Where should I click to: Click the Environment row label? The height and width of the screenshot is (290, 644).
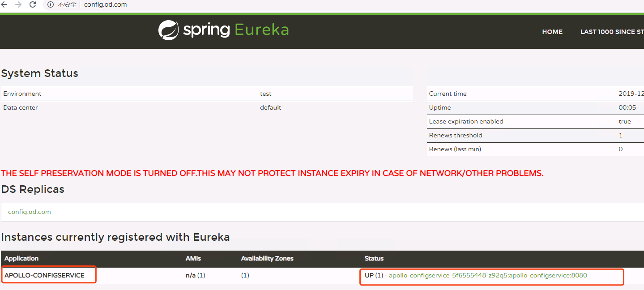click(22, 94)
